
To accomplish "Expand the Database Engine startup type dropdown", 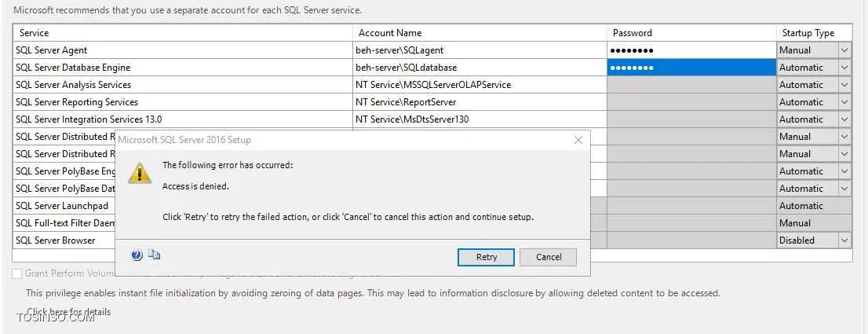I will pos(844,68).
